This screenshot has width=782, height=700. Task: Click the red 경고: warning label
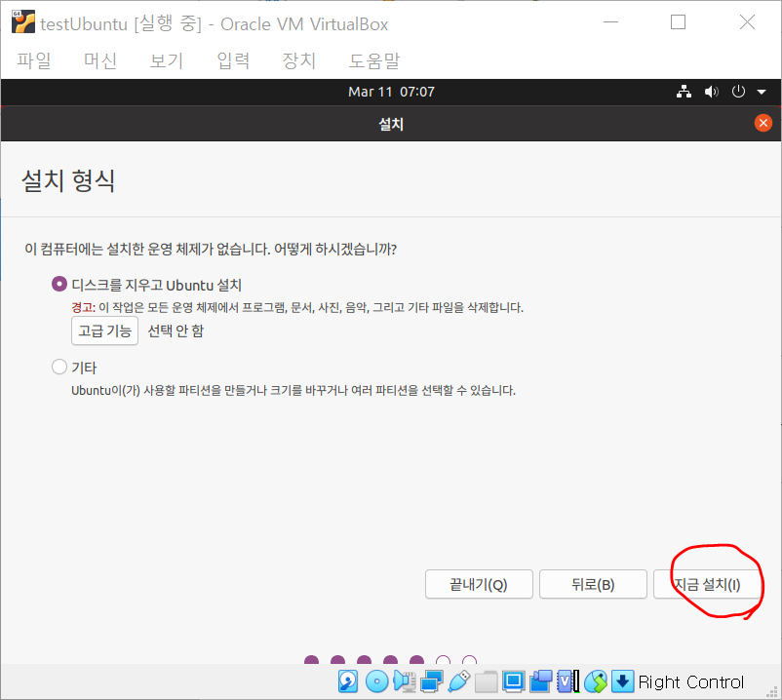(x=83, y=307)
